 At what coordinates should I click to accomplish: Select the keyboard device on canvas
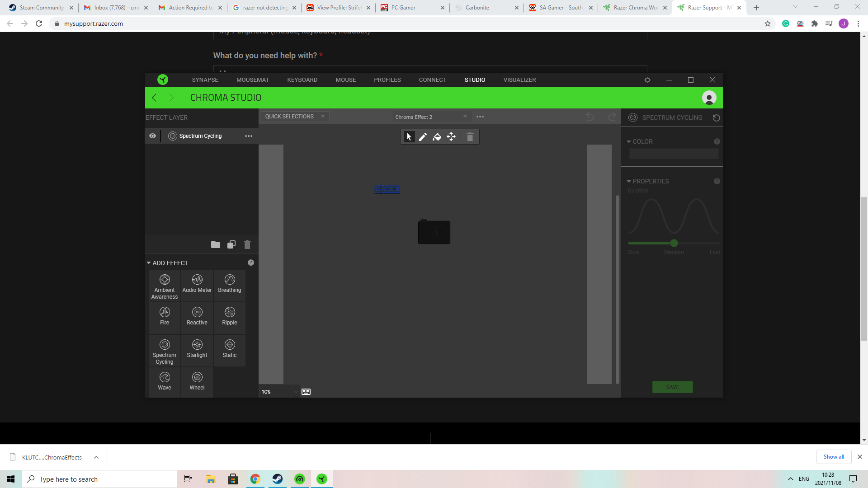coord(387,189)
